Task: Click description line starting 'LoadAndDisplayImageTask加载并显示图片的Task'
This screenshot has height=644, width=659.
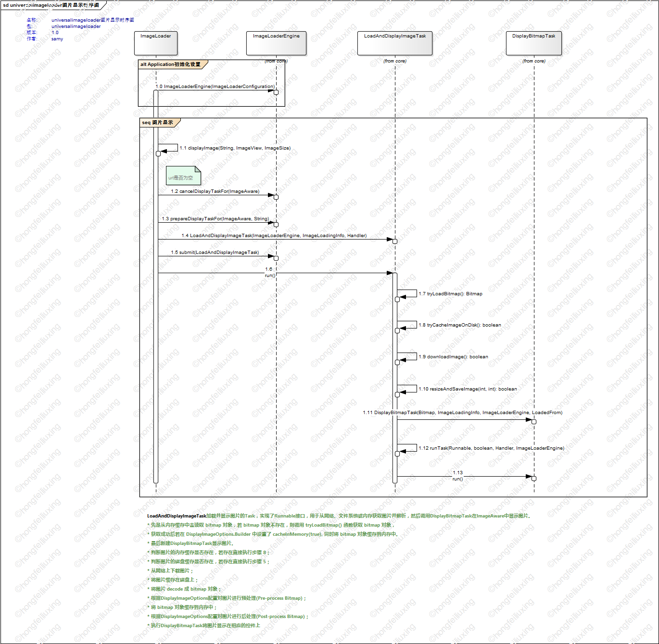Action: tap(339, 516)
